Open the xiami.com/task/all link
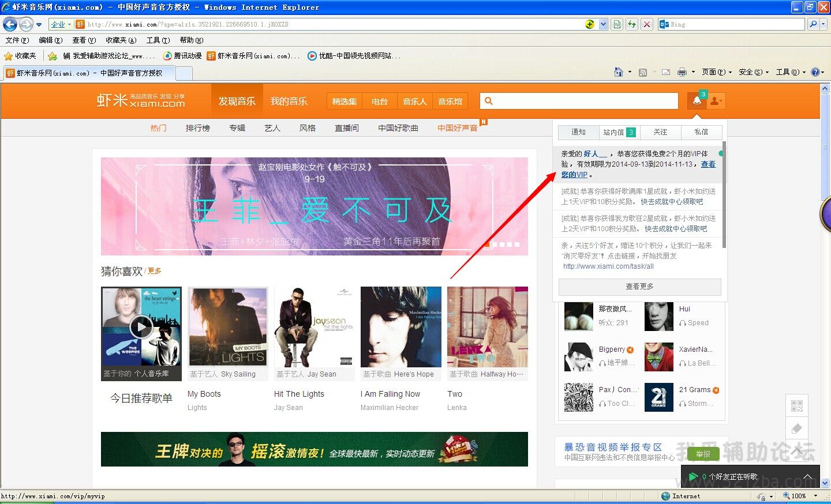The image size is (831, 504). tap(608, 266)
